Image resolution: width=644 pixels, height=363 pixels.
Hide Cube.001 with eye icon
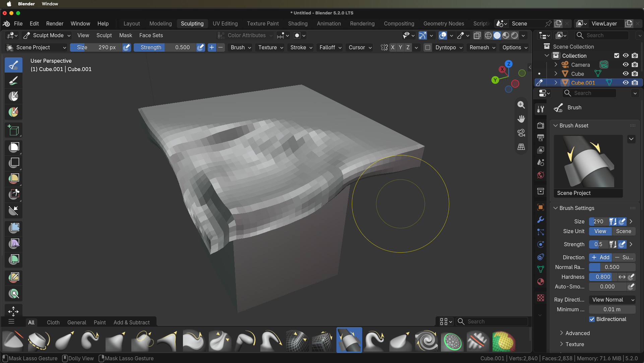click(626, 83)
